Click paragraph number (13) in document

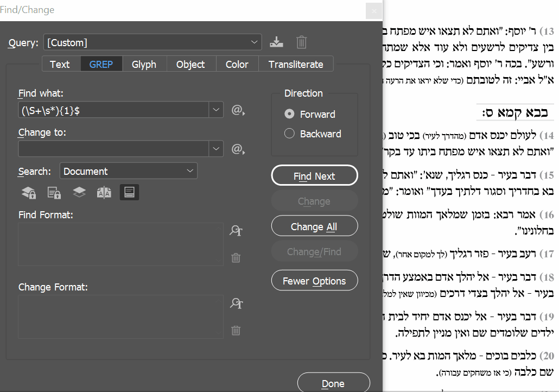pyautogui.click(x=547, y=31)
